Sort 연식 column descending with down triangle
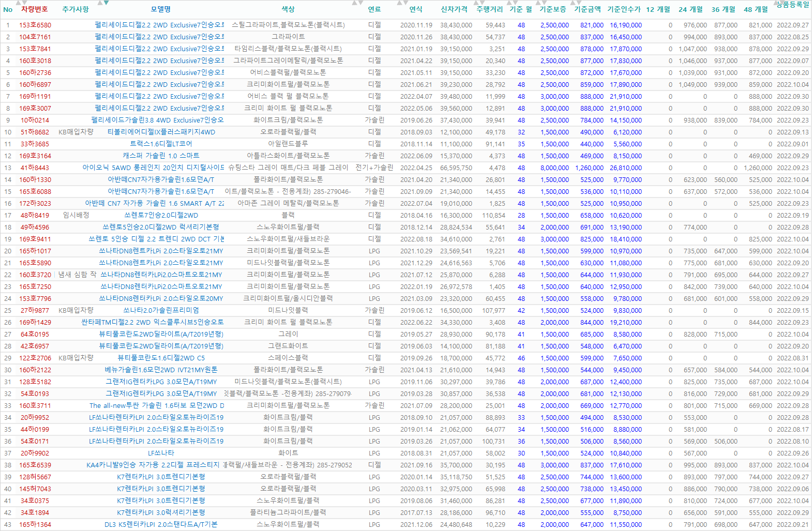 pyautogui.click(x=405, y=2)
